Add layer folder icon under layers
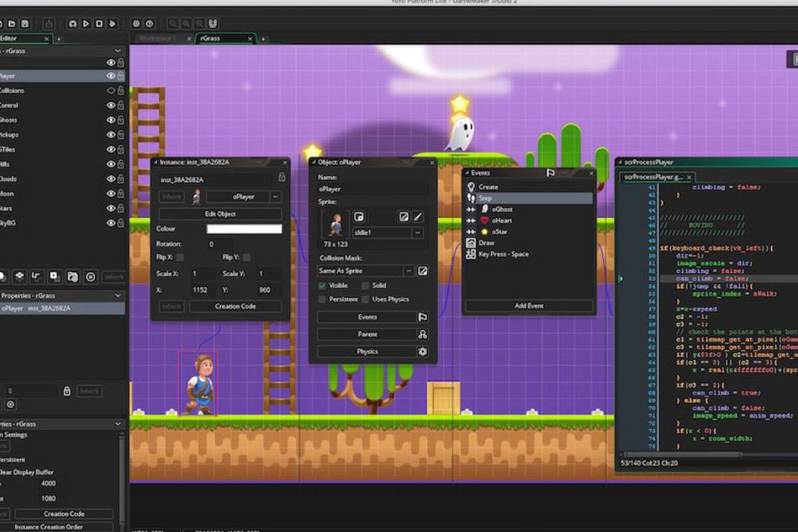This screenshot has width=798, height=532. pos(73,277)
